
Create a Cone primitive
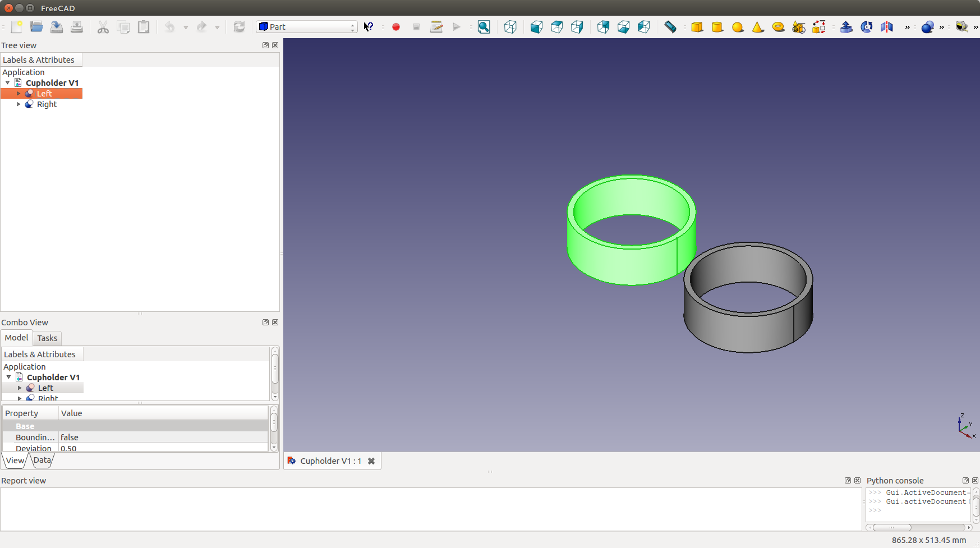pos(758,27)
